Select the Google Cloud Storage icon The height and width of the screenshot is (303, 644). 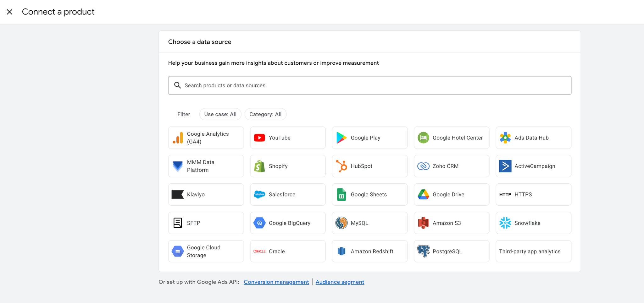pyautogui.click(x=178, y=252)
